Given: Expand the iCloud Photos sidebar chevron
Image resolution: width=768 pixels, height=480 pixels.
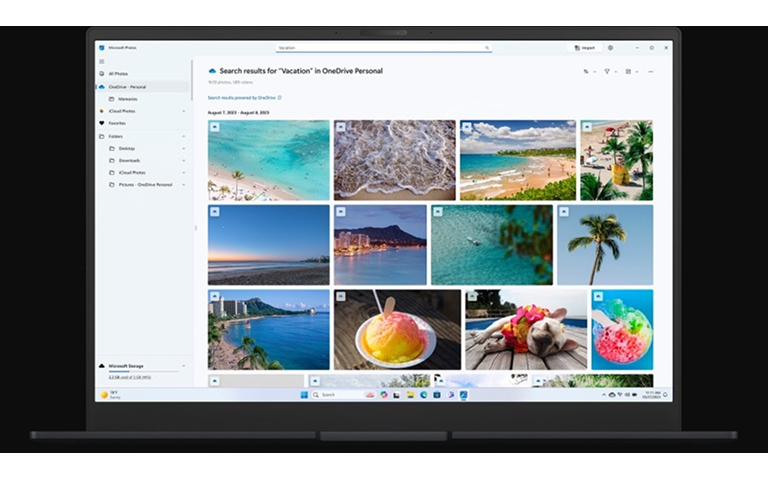Looking at the screenshot, I should [x=184, y=111].
